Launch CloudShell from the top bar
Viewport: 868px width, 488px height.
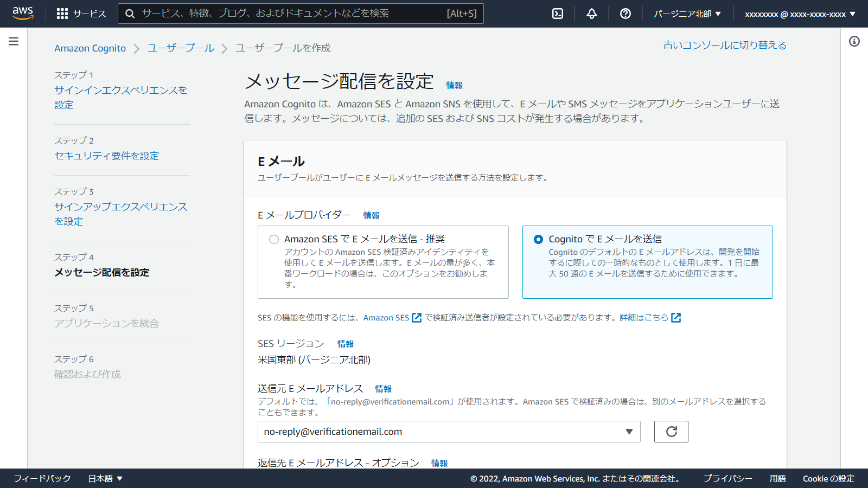click(x=558, y=14)
